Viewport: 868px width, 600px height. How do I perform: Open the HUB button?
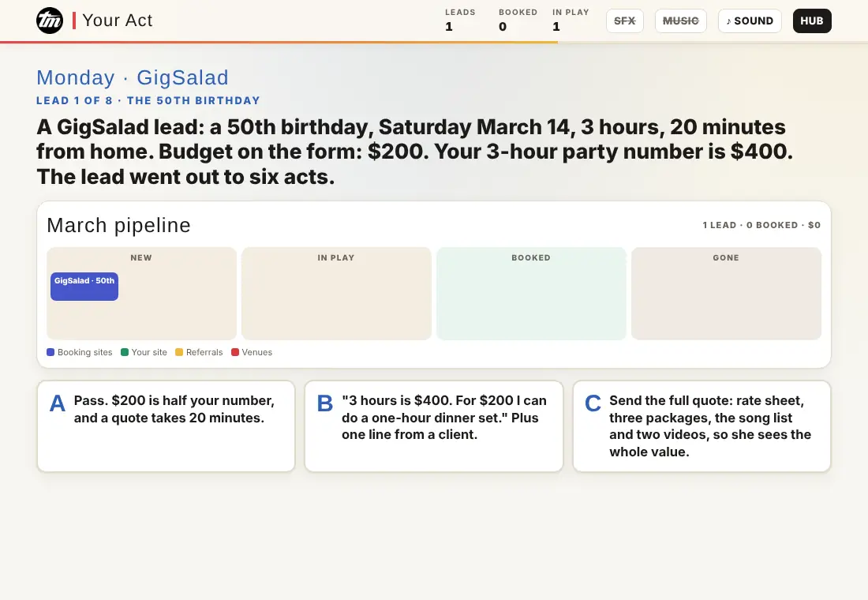pyautogui.click(x=811, y=21)
